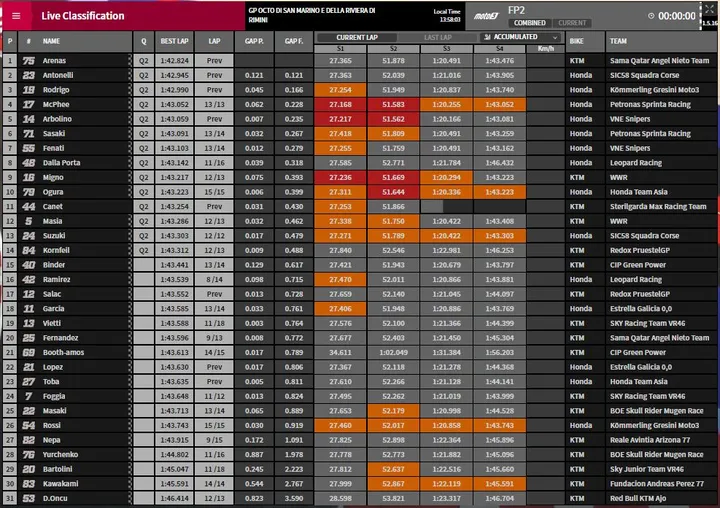Click the S4 sector column header
720x508 pixels.
(x=500, y=49)
